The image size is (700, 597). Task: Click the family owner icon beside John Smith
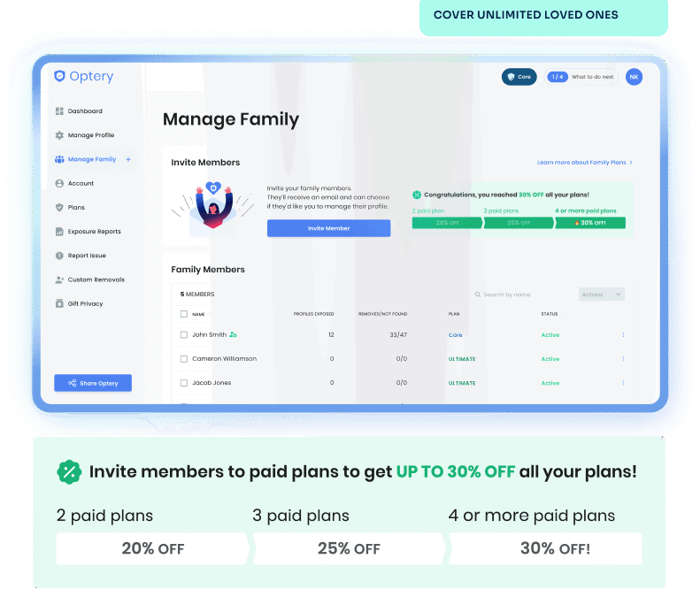pos(233,334)
